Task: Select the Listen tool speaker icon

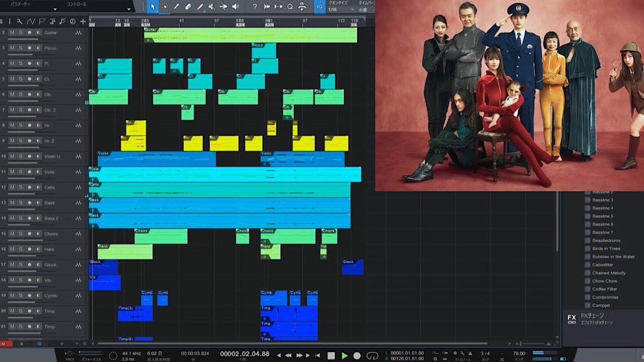Action: pos(235,7)
